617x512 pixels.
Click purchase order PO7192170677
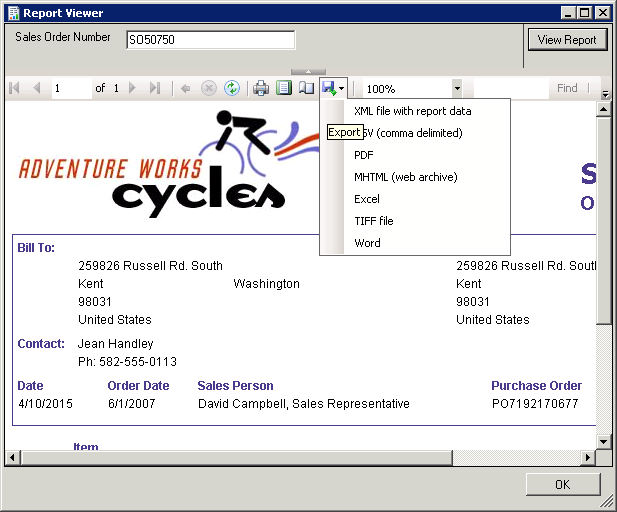[535, 404]
